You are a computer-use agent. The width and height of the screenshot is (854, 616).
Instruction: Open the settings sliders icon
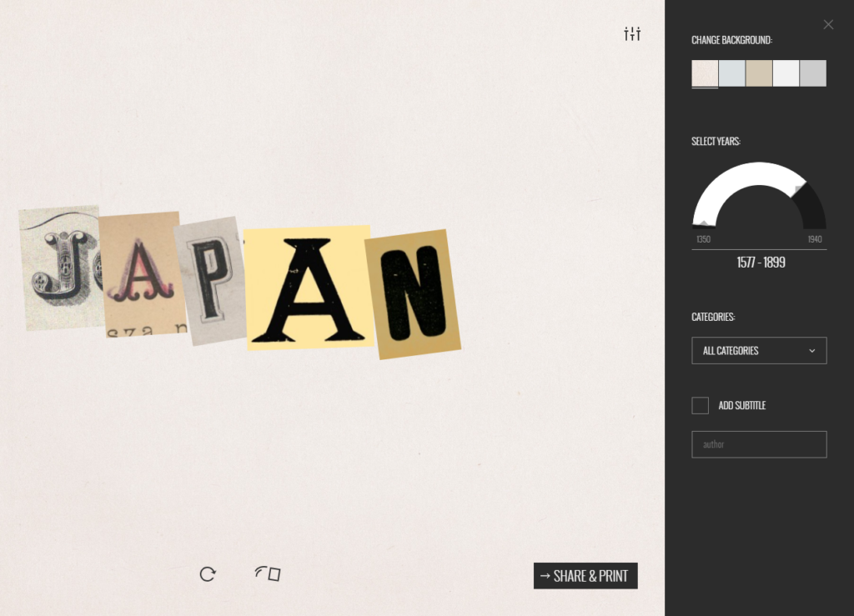pos(632,33)
